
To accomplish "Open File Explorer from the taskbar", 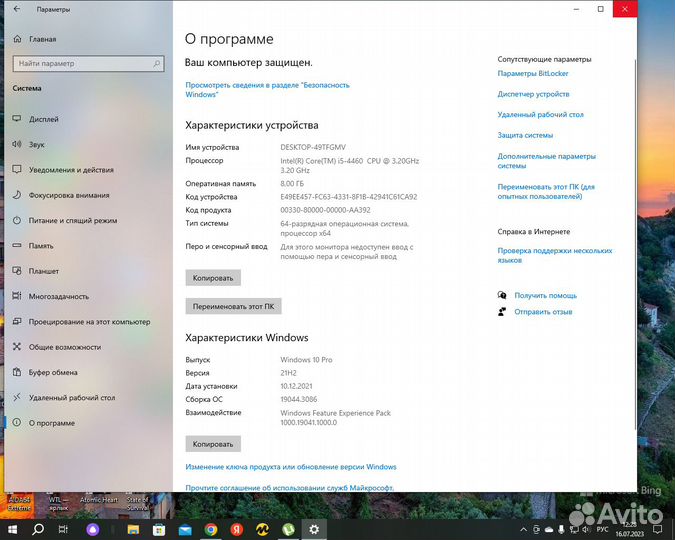I will (x=133, y=529).
